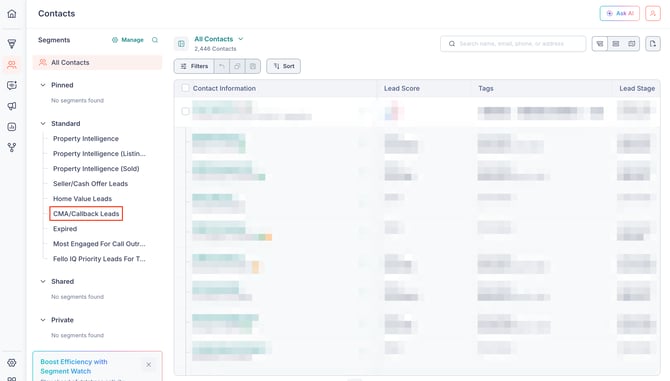Click the Ask AI button
Image resolution: width=670 pixels, height=381 pixels.
pos(620,13)
